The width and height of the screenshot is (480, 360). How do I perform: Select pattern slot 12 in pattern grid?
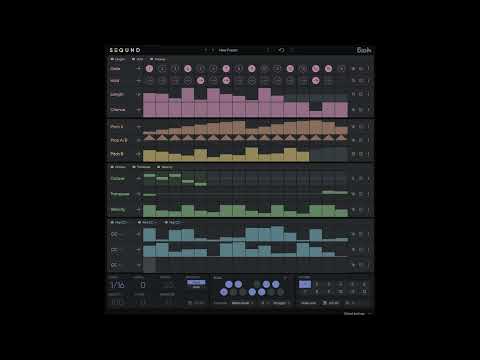(364, 292)
